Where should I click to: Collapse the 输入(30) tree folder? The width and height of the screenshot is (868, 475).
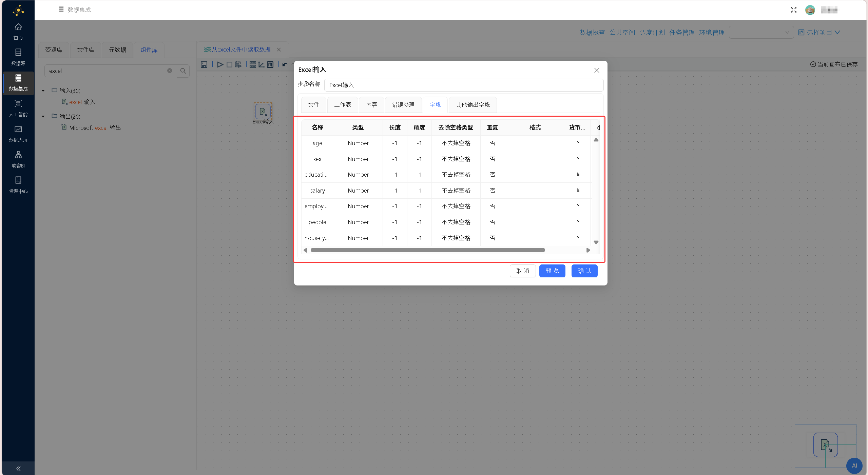(43, 91)
